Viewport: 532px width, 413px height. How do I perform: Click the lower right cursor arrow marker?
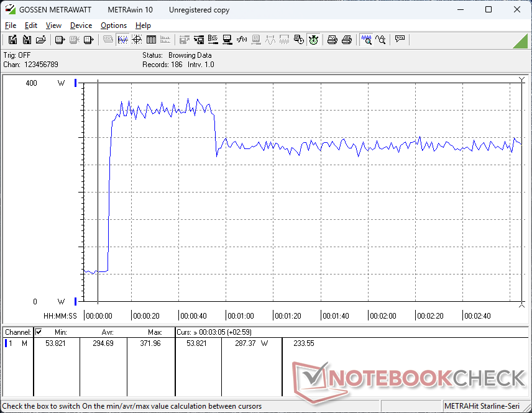(x=522, y=305)
